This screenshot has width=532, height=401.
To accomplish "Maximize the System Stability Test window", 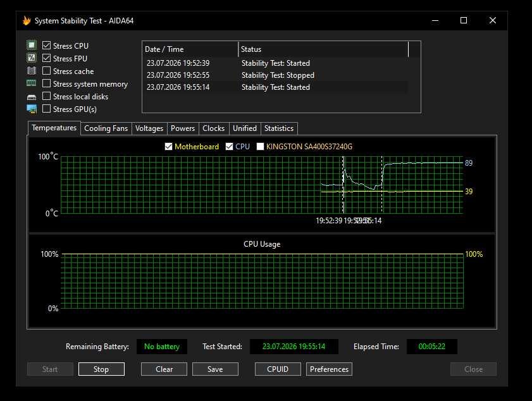I will pyautogui.click(x=464, y=21).
